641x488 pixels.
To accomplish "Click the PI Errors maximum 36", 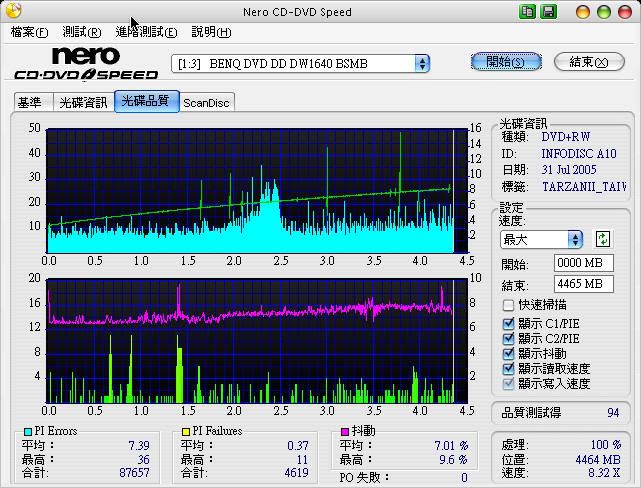I will (x=143, y=460).
